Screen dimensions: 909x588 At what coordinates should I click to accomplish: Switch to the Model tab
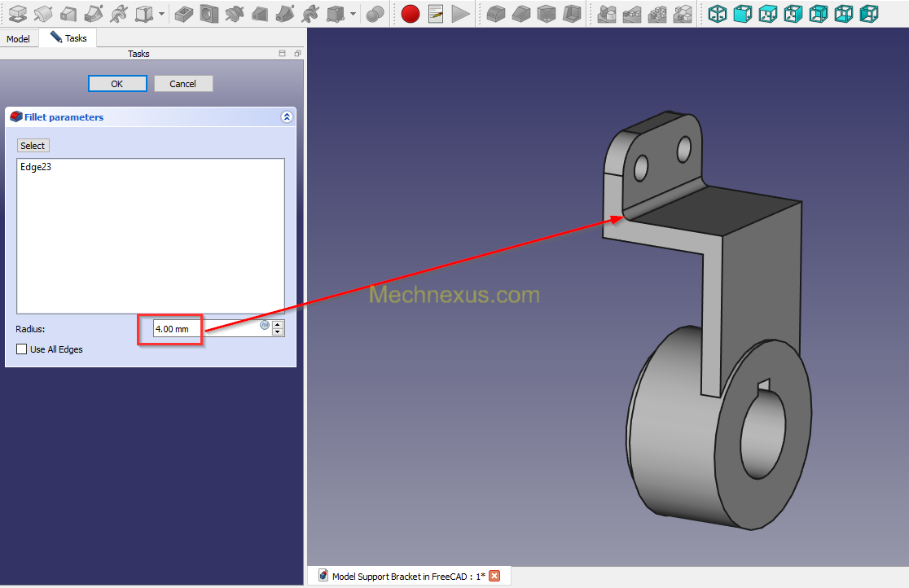click(x=19, y=39)
